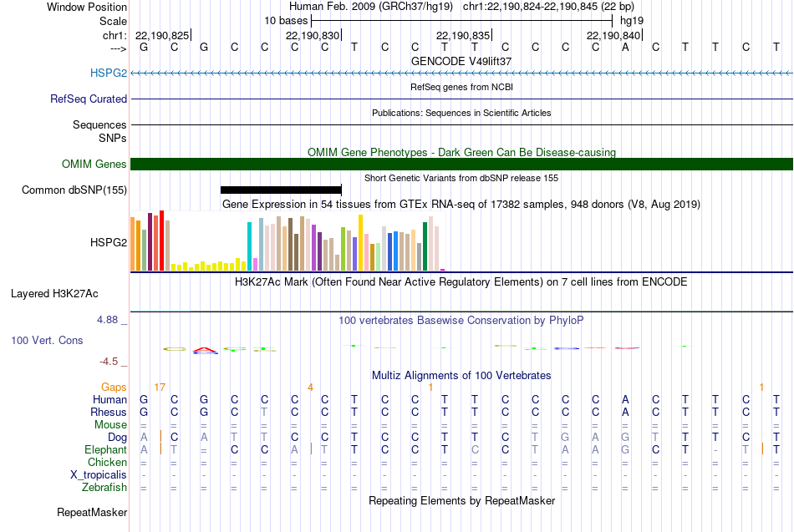Click the cyan bar in GTEx expression chart
Screen dimensions: 794x532
[x=250, y=246]
